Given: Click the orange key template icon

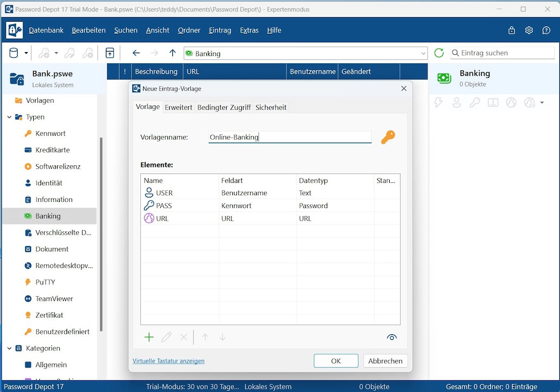Looking at the screenshot, I should tap(388, 137).
